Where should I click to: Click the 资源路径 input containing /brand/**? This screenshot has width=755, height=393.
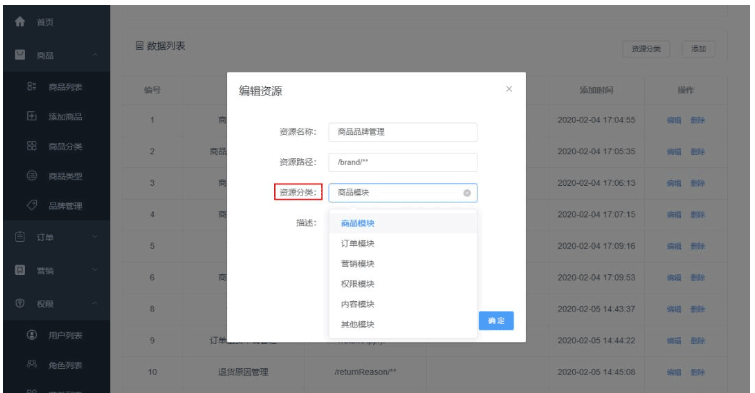[403, 162]
